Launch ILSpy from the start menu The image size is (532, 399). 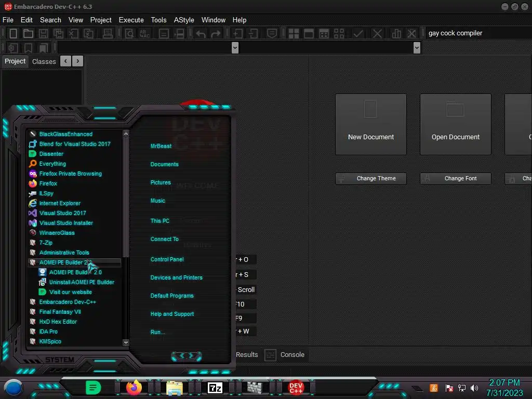tap(46, 193)
